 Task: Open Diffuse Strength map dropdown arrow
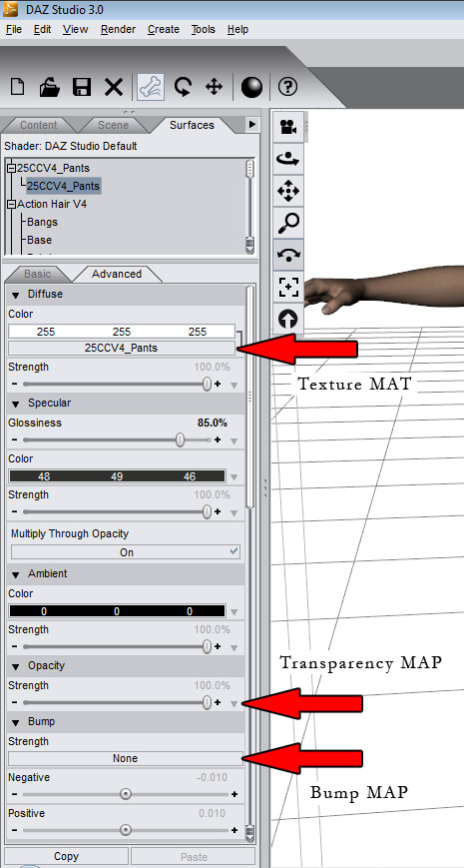(x=233, y=386)
